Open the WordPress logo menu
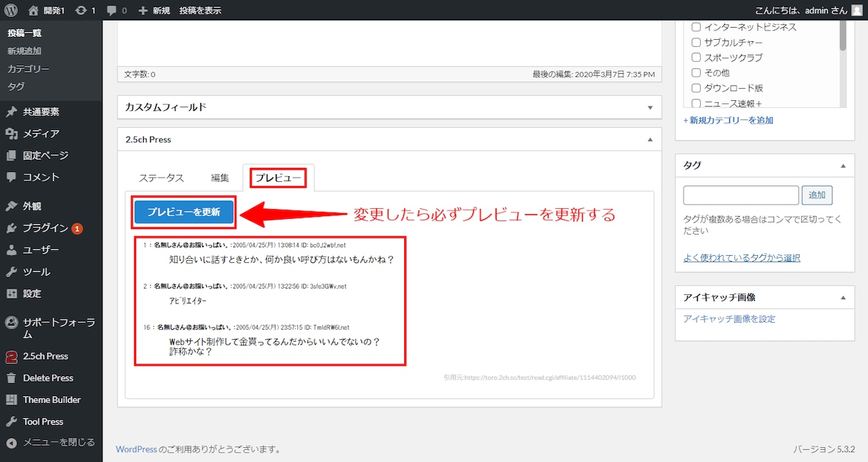This screenshot has width=868, height=462. 10,10
